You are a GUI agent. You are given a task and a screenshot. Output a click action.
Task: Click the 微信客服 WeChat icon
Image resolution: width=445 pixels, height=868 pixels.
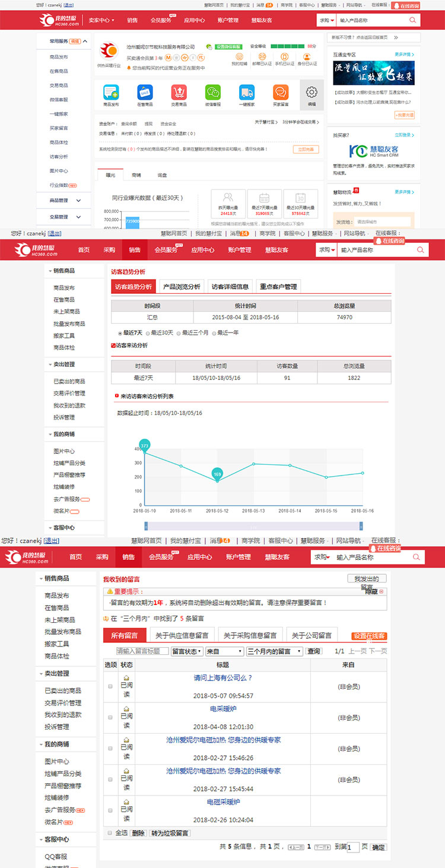click(x=213, y=92)
